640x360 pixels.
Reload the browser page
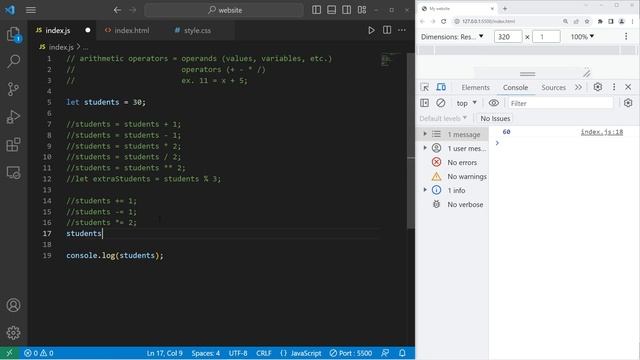click(x=444, y=21)
